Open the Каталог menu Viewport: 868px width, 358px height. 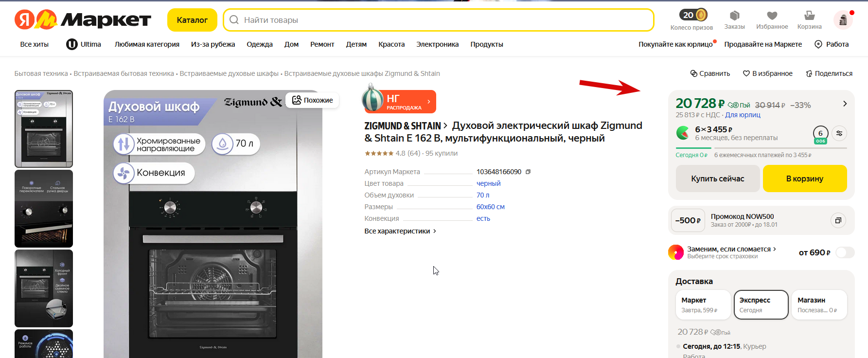(x=192, y=20)
